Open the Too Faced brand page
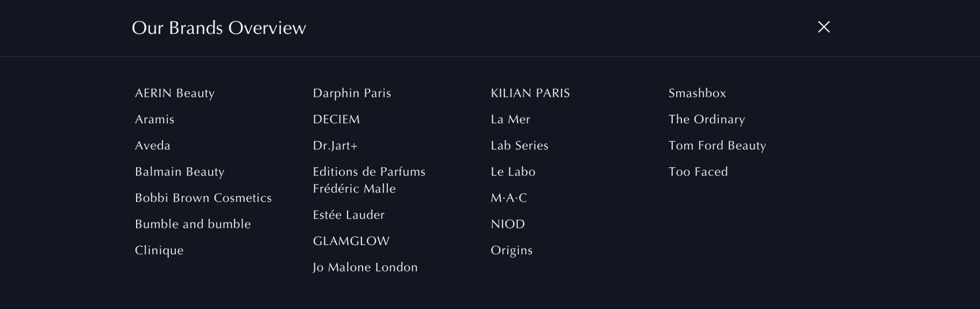Image resolution: width=980 pixels, height=309 pixels. click(698, 172)
